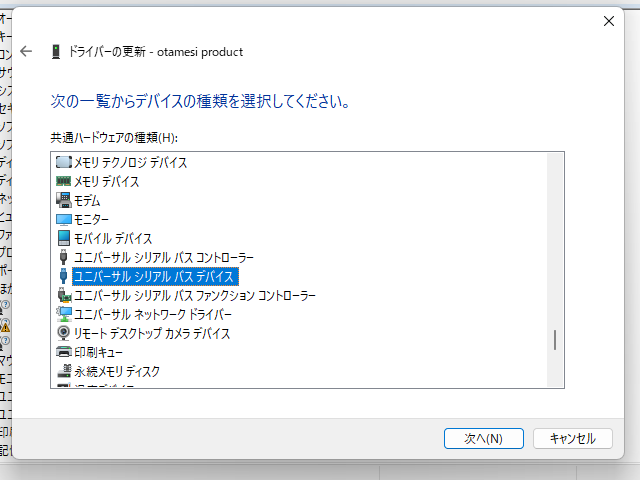Go back with the arrow button
This screenshot has width=640, height=480.
click(27, 52)
